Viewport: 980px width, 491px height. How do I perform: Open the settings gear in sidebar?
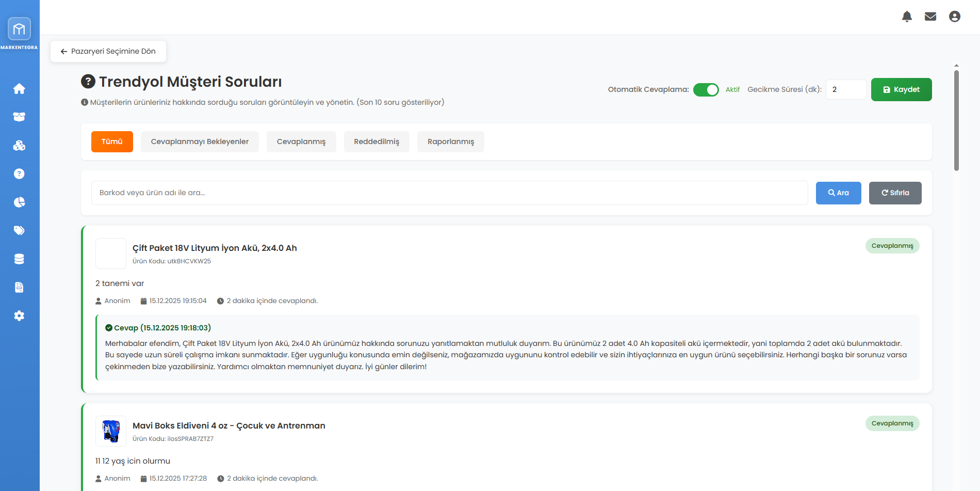click(x=19, y=316)
